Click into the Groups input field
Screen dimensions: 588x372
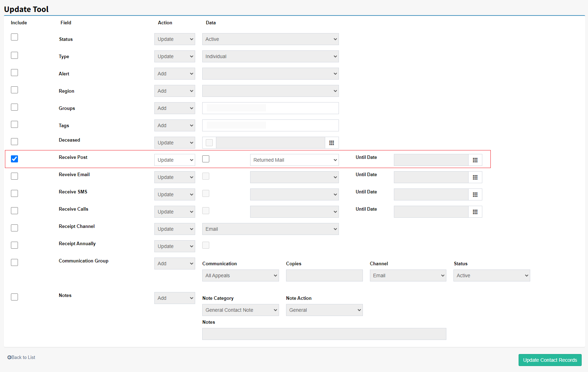[x=271, y=108]
